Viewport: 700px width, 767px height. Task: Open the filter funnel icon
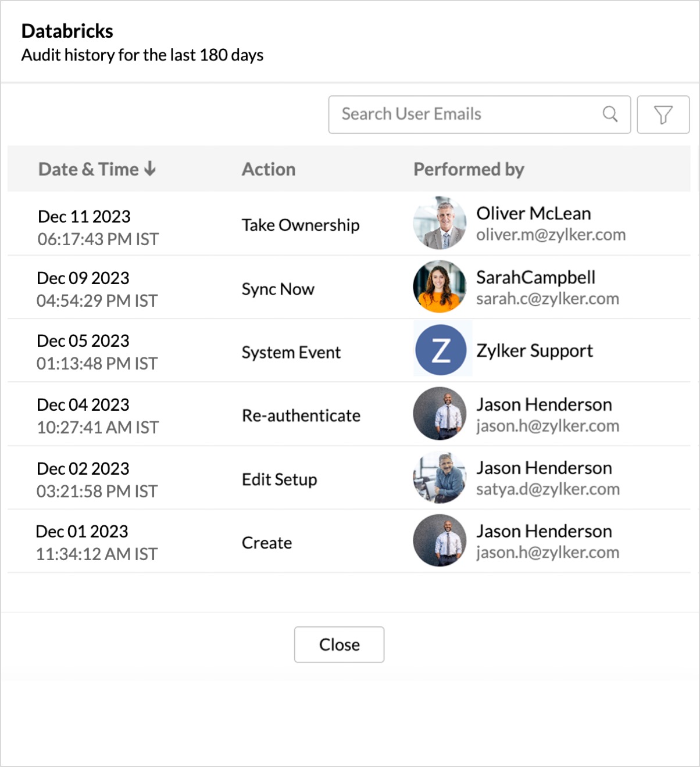[663, 114]
